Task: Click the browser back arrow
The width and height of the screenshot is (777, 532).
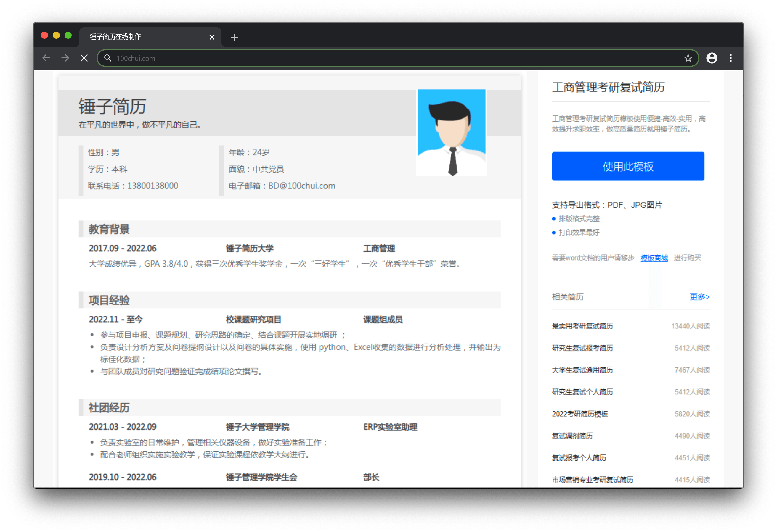Action: pos(46,58)
